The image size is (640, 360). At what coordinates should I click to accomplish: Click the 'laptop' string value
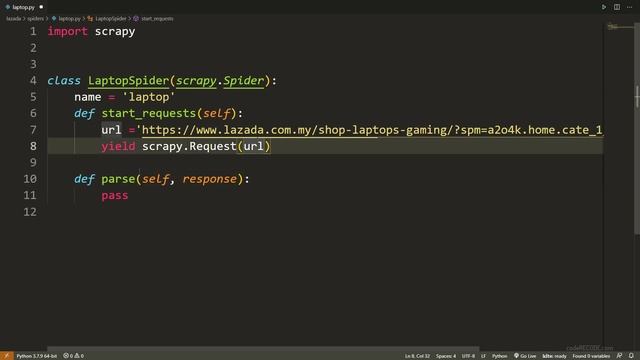pos(149,97)
